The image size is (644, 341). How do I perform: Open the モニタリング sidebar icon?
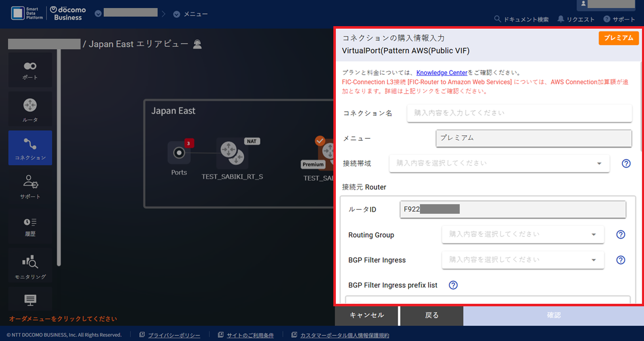30,266
